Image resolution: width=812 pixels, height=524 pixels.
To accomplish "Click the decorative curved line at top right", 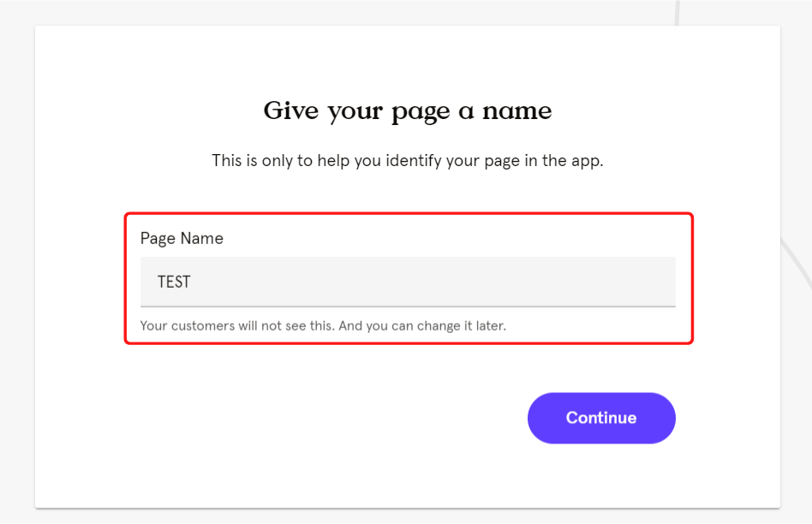I will (x=677, y=13).
